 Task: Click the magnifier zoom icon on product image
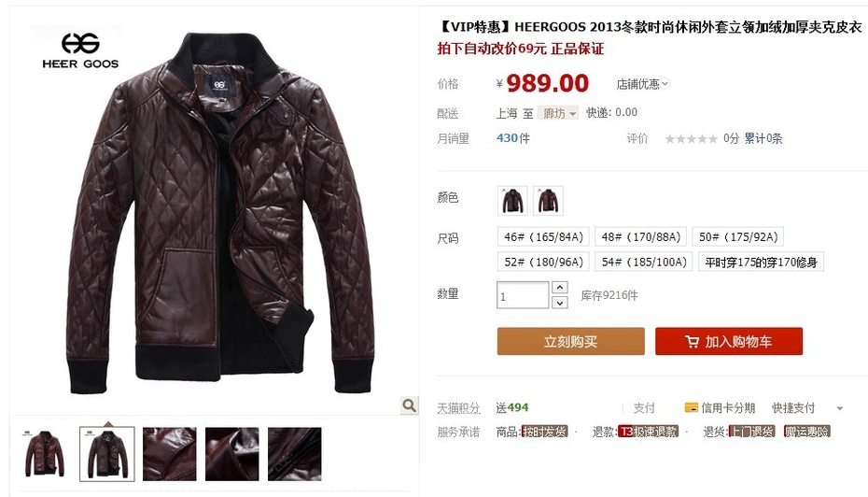pos(409,405)
